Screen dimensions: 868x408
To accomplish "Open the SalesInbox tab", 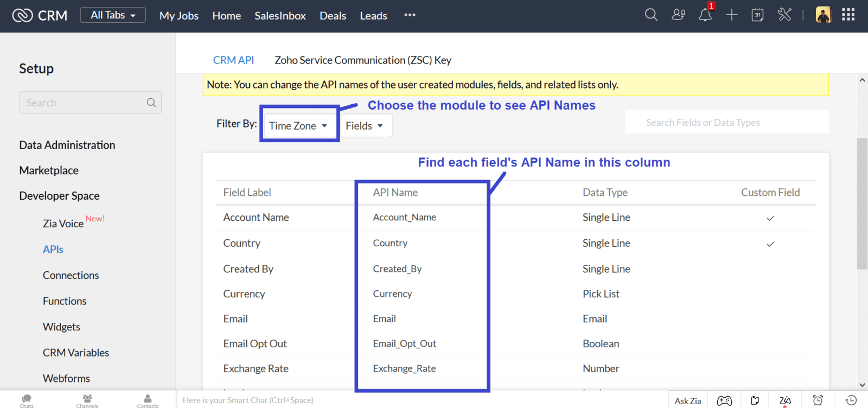I will click(x=280, y=16).
